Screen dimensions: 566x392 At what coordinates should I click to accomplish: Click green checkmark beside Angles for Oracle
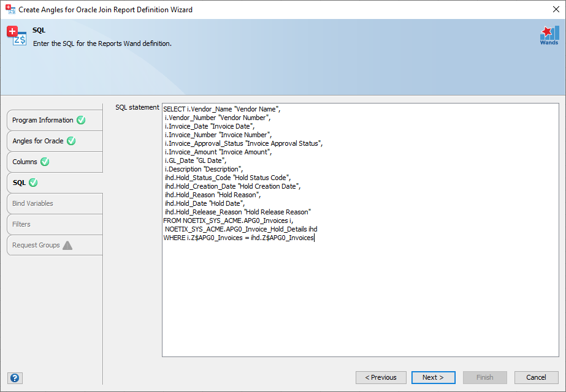(71, 141)
